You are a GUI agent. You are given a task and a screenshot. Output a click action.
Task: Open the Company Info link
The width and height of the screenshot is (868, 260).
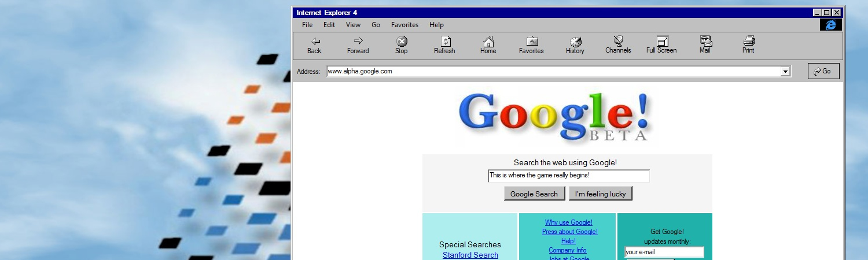point(568,250)
